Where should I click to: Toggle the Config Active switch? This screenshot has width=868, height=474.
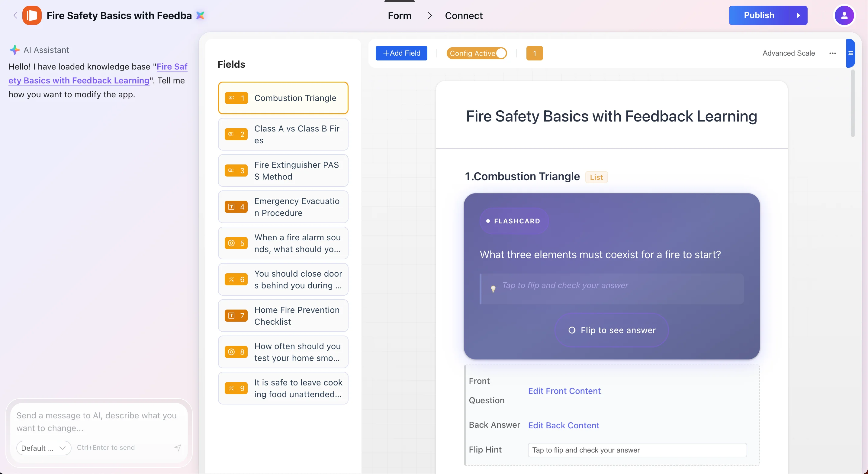tap(477, 53)
